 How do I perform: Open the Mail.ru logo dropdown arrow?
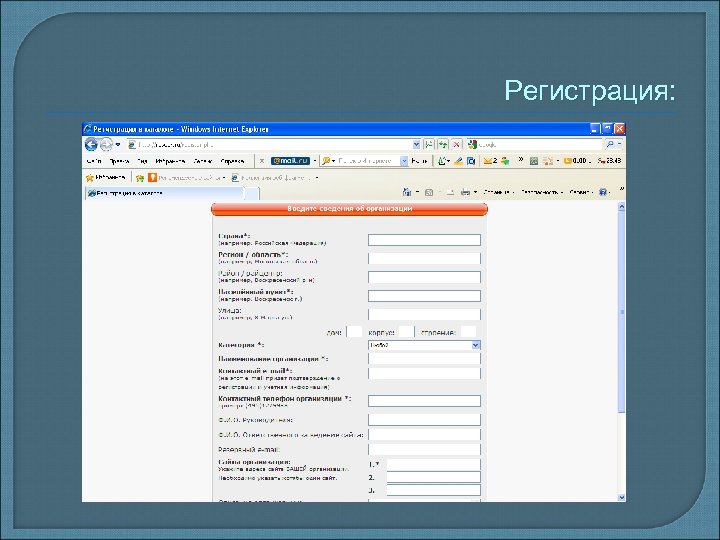click(315, 161)
